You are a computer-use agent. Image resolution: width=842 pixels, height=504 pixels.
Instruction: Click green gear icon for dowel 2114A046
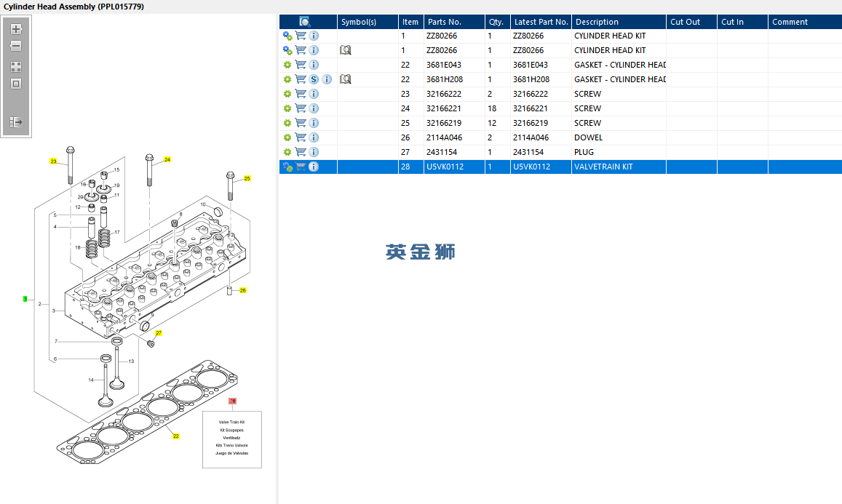pos(287,137)
